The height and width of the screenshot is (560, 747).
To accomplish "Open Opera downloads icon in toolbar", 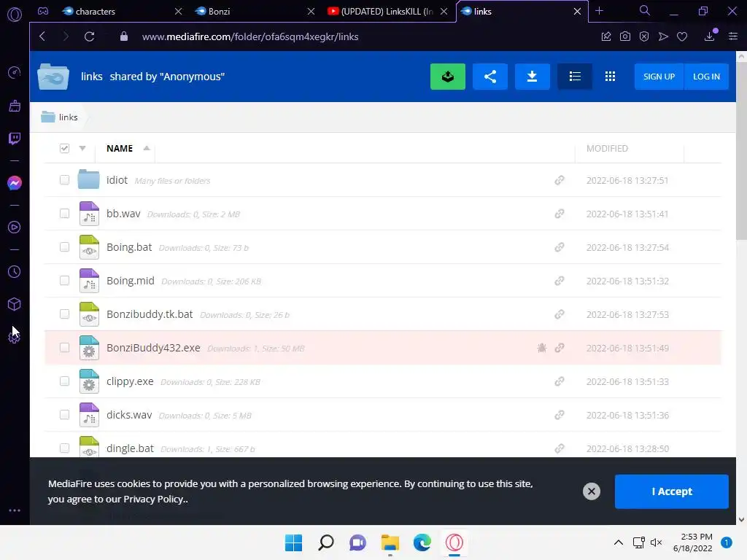I will 709,36.
